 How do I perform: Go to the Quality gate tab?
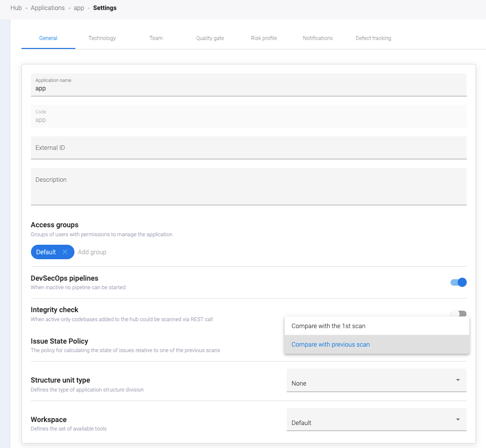pos(210,38)
